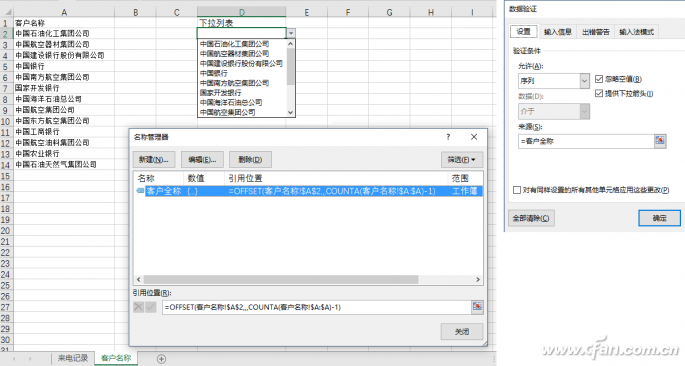Click column A header
Screen dimensions: 685x366
tap(64, 12)
